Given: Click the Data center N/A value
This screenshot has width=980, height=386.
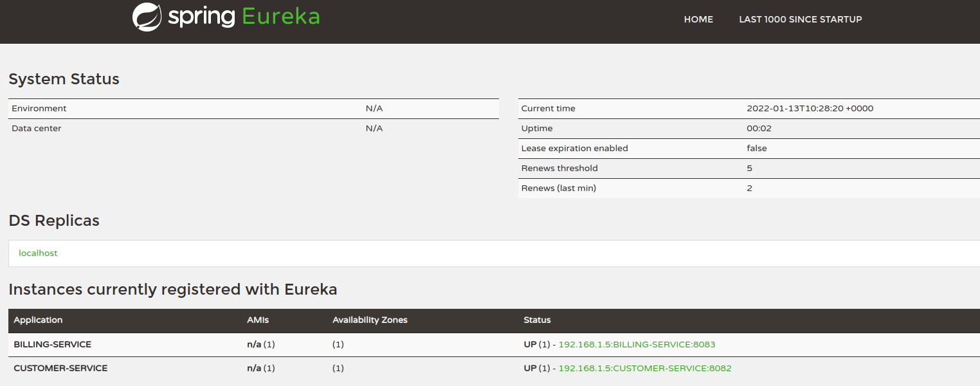Looking at the screenshot, I should click(374, 129).
